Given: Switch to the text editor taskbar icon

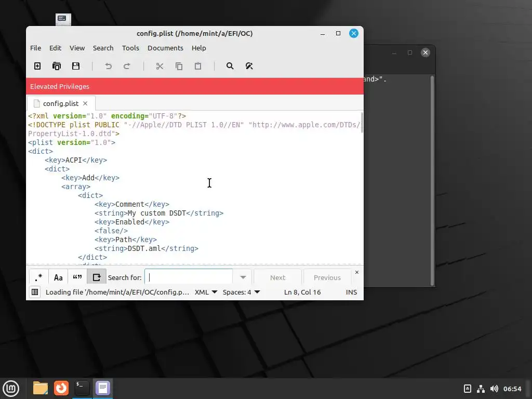Looking at the screenshot, I should point(103,388).
